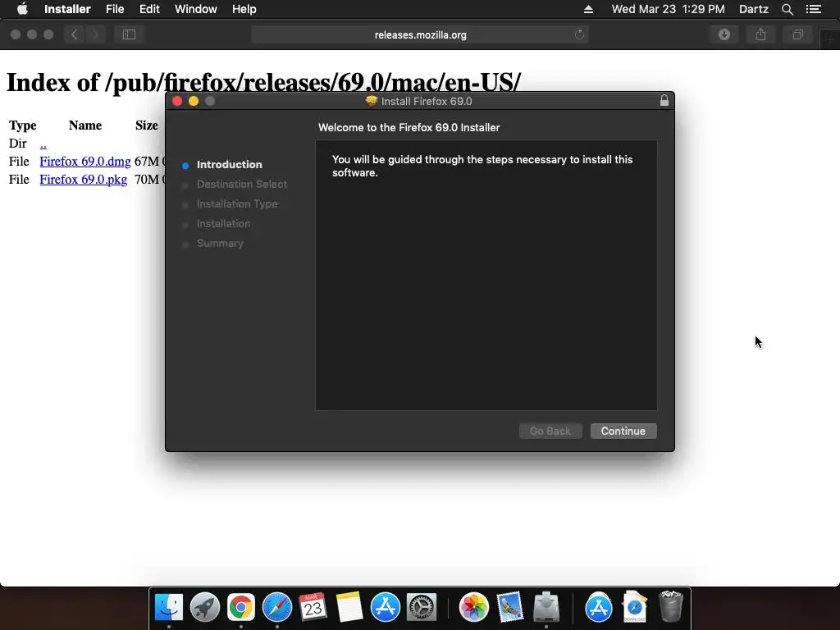Select the Destination Select step
840x630 pixels.
click(x=242, y=185)
